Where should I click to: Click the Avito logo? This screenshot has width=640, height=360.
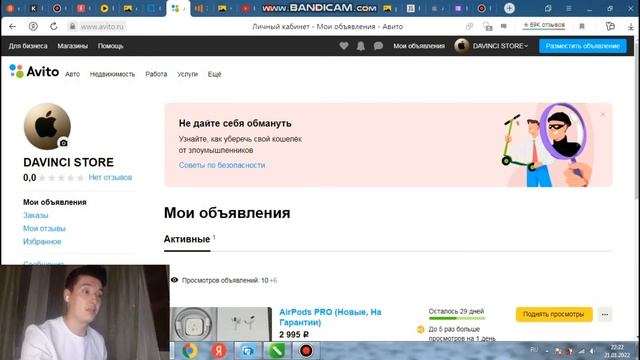pos(34,71)
